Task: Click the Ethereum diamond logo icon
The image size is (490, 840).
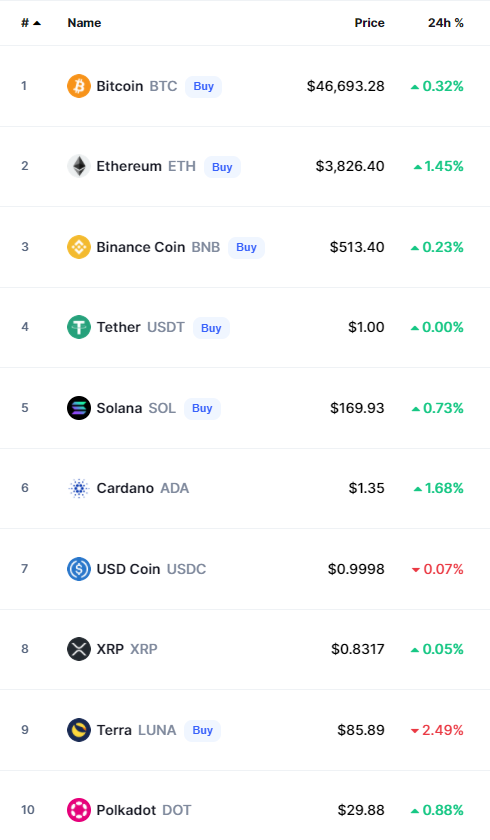Action: pyautogui.click(x=79, y=166)
